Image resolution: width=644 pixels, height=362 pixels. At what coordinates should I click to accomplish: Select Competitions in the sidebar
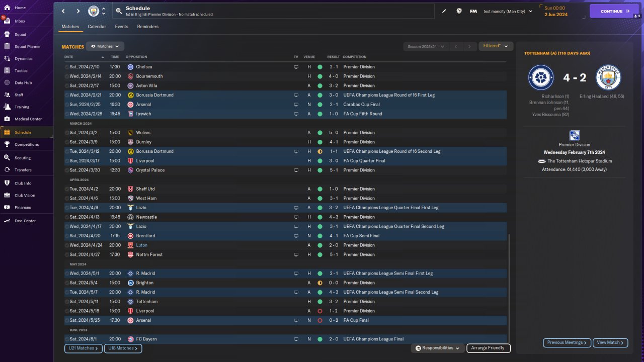26,144
